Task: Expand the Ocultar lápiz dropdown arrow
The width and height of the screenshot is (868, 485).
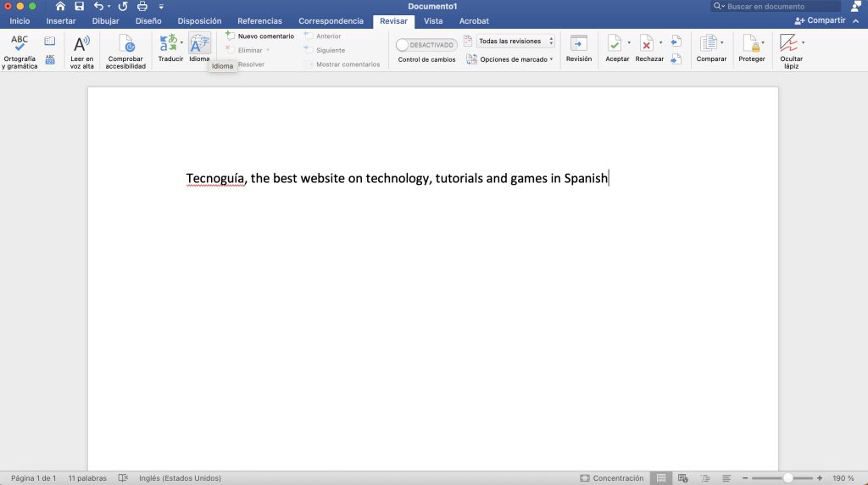Action: point(804,42)
